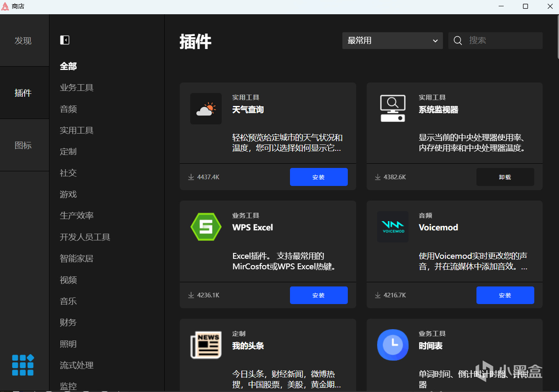Click the vertical scrollbar thumb

558,37
